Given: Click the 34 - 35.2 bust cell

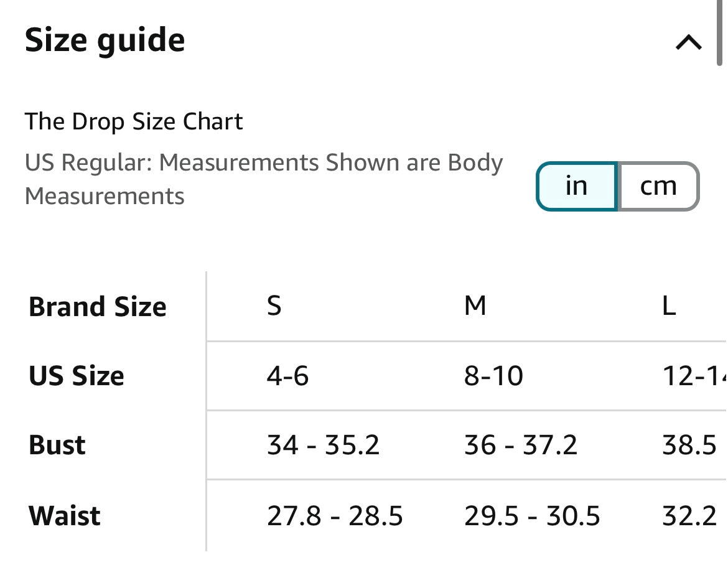Looking at the screenshot, I should point(323,446).
